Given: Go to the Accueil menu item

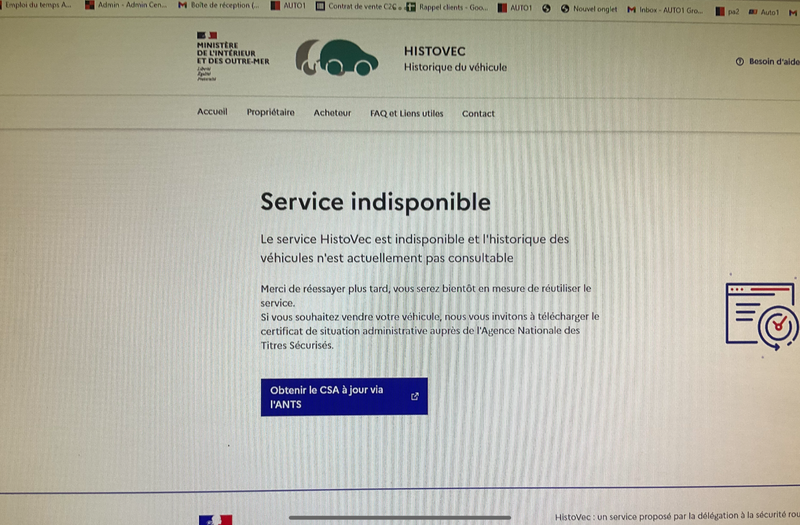Looking at the screenshot, I should coord(212,112).
